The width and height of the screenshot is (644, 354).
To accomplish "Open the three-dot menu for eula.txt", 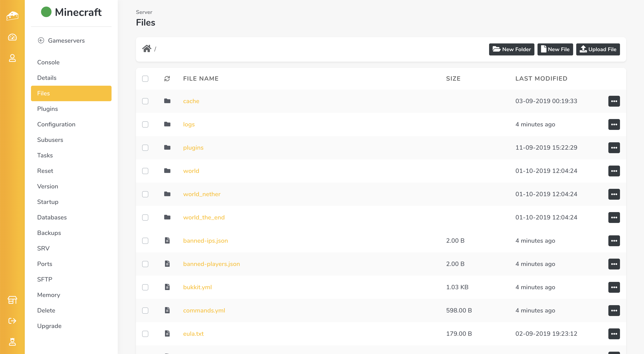I will click(614, 334).
